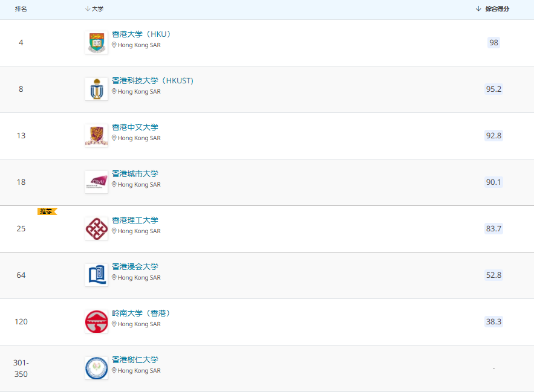Click the 香港科技大学 (HKUST) logo
The width and height of the screenshot is (534, 392).
[96, 89]
